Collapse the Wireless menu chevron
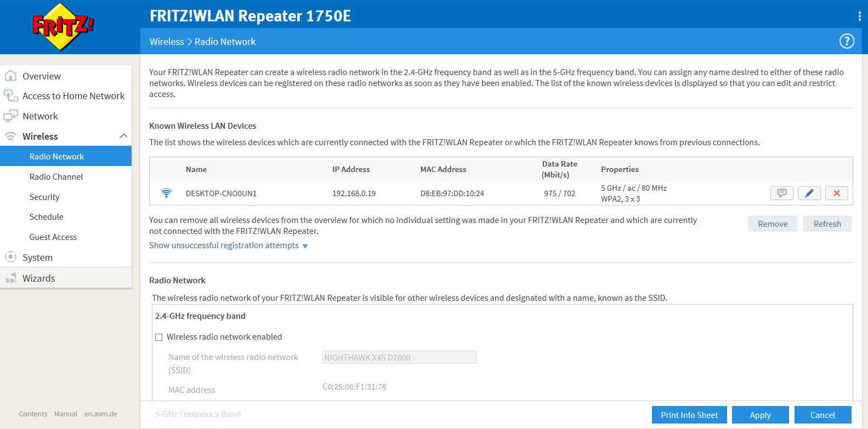 click(x=123, y=136)
